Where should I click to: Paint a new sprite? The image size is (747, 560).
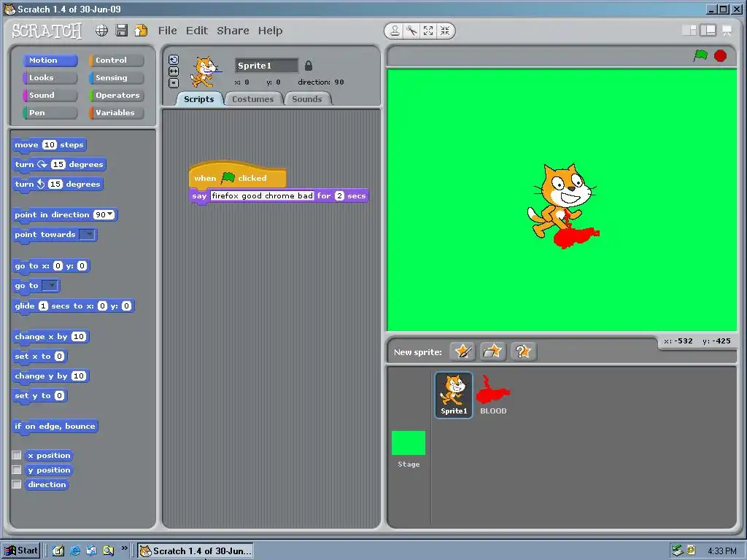[x=462, y=351]
